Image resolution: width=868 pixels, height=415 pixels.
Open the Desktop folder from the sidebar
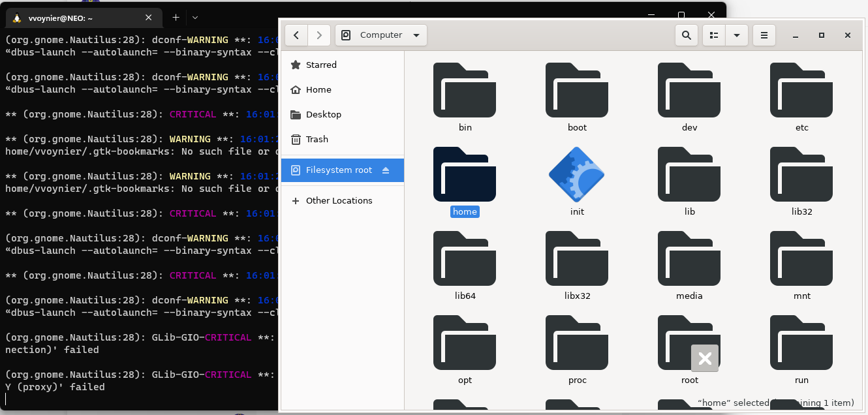(x=324, y=114)
